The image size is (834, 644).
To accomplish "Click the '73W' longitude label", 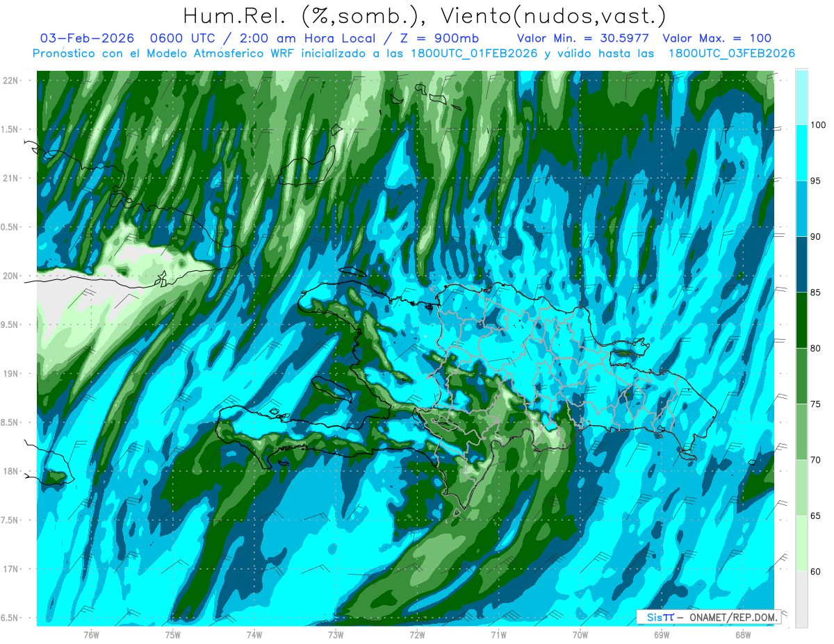I will [335, 634].
